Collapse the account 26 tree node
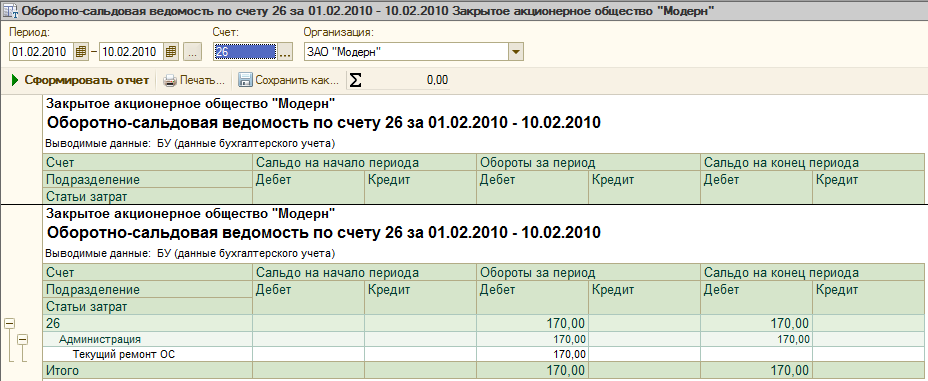Image resolution: width=928 pixels, height=381 pixels. point(9,324)
